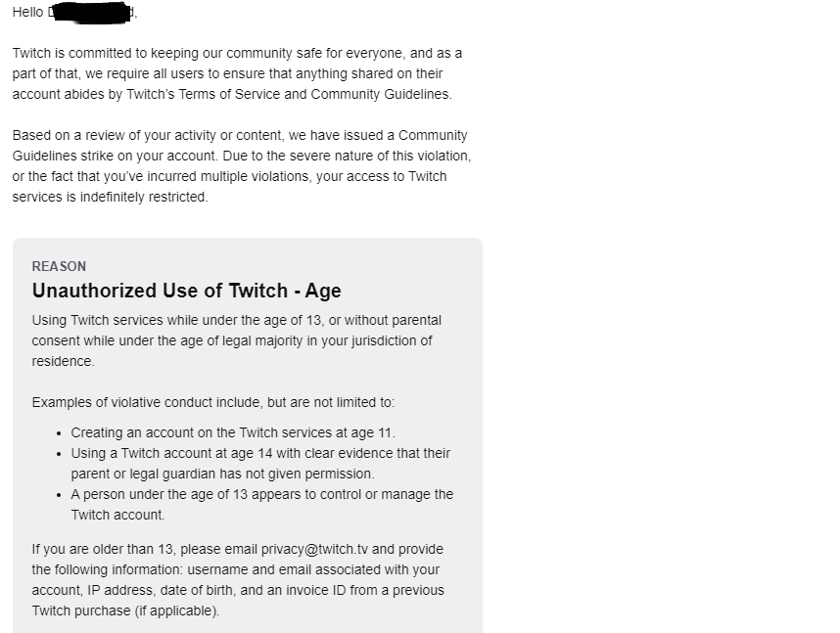
Task: Click the "Creating an account" age 11 example
Action: [233, 431]
